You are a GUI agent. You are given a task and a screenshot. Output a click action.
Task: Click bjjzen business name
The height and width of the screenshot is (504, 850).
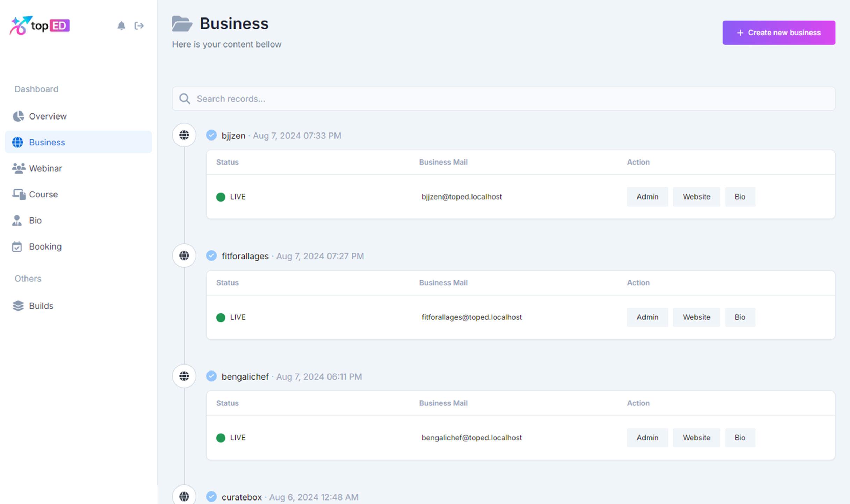click(233, 136)
